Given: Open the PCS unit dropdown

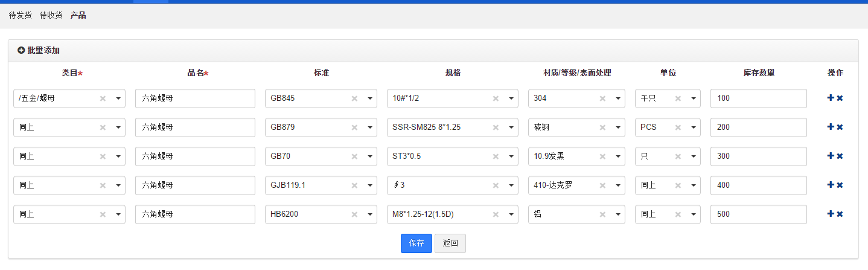Looking at the screenshot, I should (693, 127).
